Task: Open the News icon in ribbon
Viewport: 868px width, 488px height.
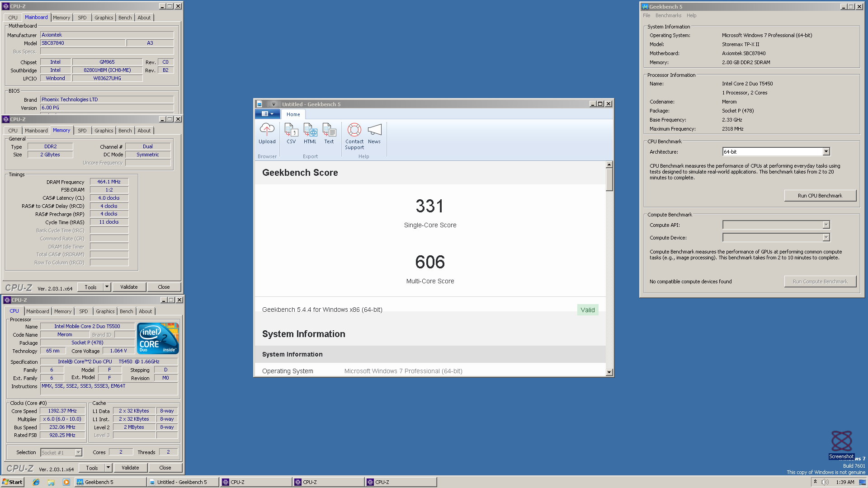Action: 374,133
